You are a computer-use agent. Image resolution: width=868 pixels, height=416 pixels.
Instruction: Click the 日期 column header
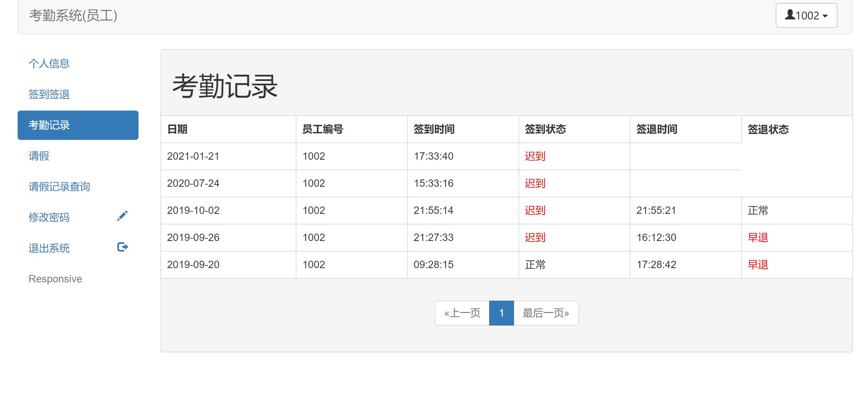(x=177, y=129)
